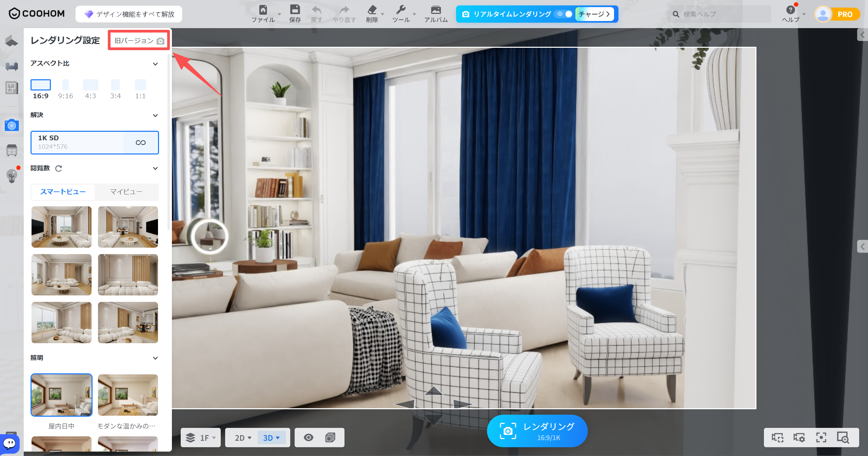Open the 1F floor dropdown
The height and width of the screenshot is (456, 868).
click(x=201, y=438)
